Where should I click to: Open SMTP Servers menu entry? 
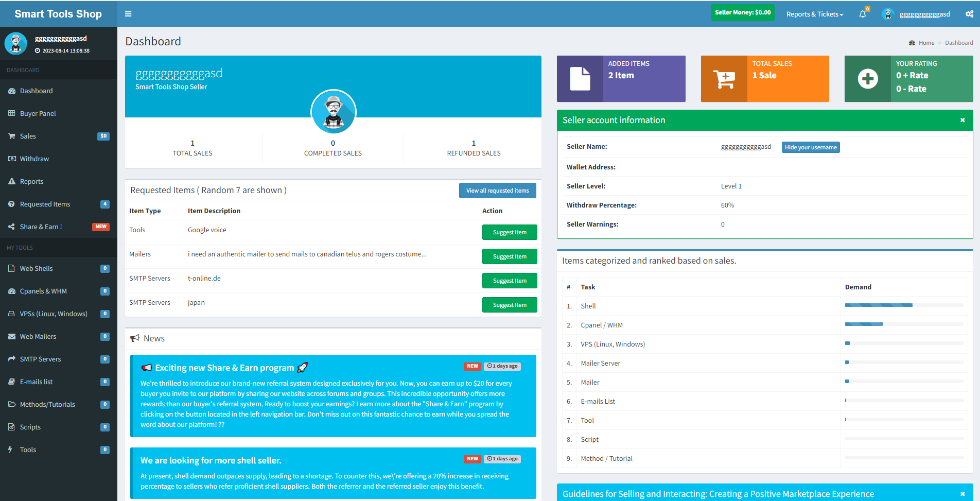coord(59,359)
